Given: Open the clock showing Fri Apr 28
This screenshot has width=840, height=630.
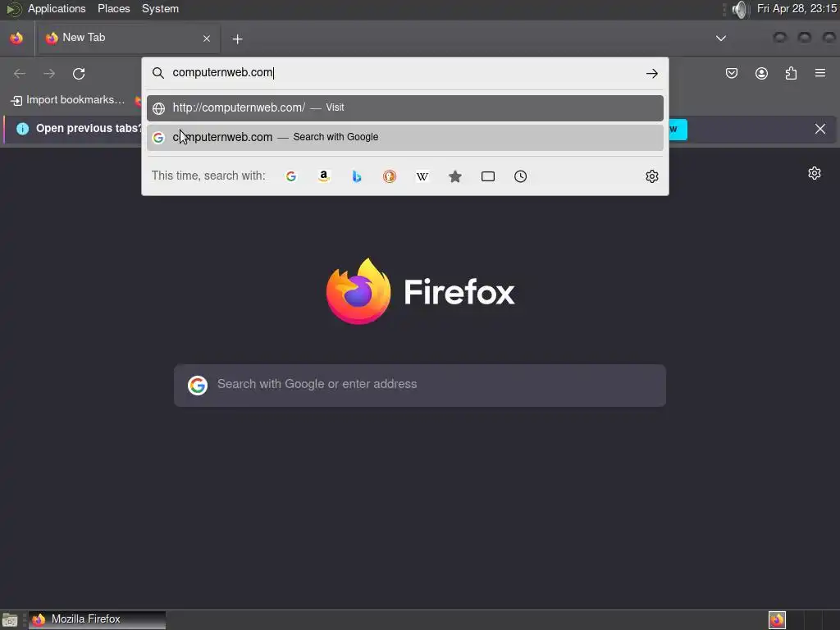Looking at the screenshot, I should point(797,8).
